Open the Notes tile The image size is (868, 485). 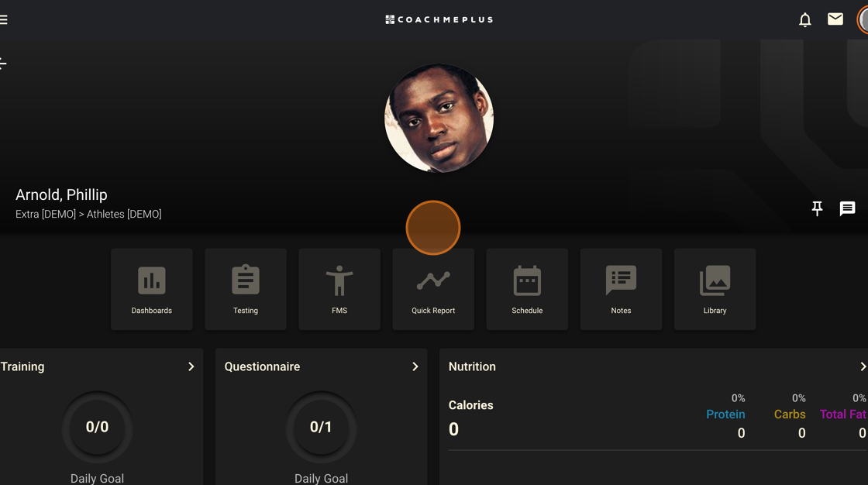[x=621, y=289]
